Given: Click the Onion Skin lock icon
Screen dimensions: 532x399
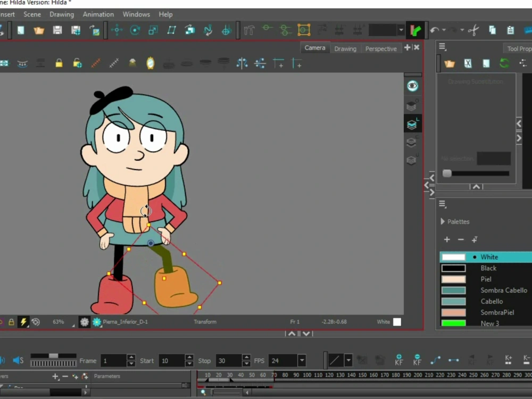Looking at the screenshot, I should point(59,62).
